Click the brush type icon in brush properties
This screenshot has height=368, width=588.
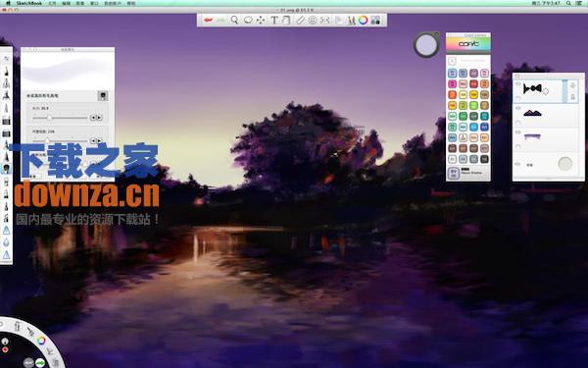(103, 96)
